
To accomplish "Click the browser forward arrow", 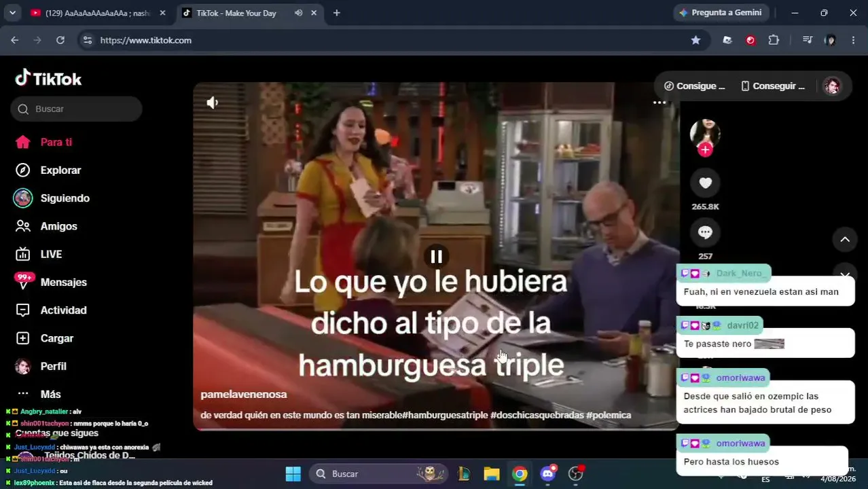I will point(37,40).
